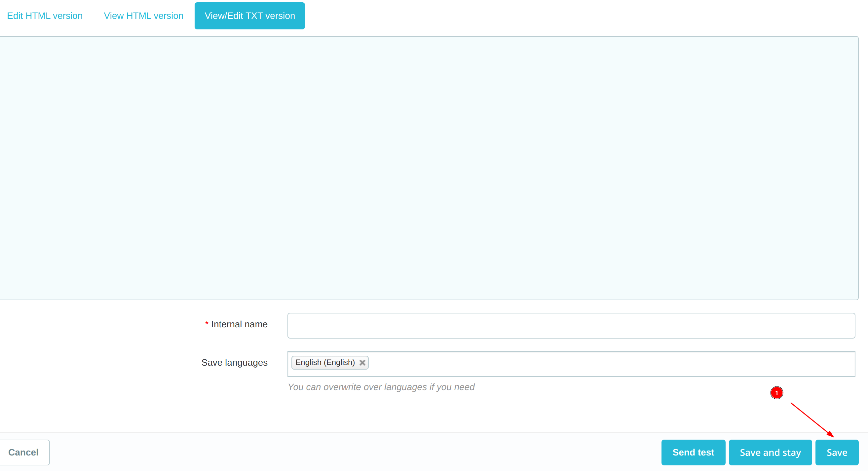The image size is (868, 471).
Task: Switch to Edit HTML version tab
Action: click(45, 16)
